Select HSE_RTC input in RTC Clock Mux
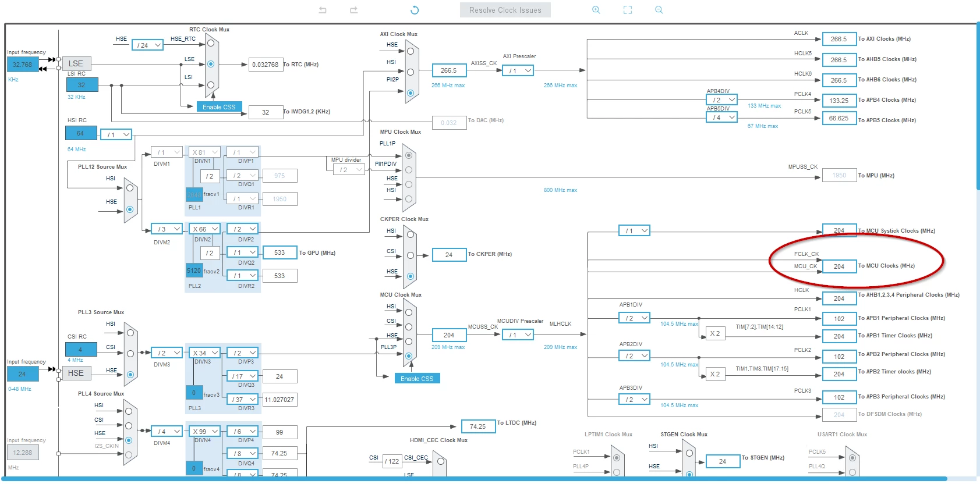980x484 pixels. [x=211, y=43]
